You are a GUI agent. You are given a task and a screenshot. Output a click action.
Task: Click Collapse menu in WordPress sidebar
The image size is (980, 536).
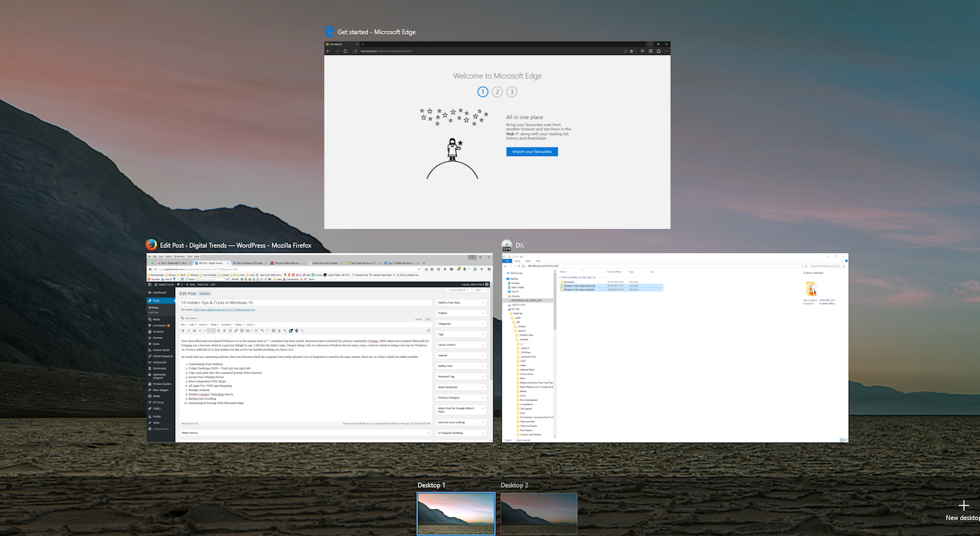click(160, 429)
